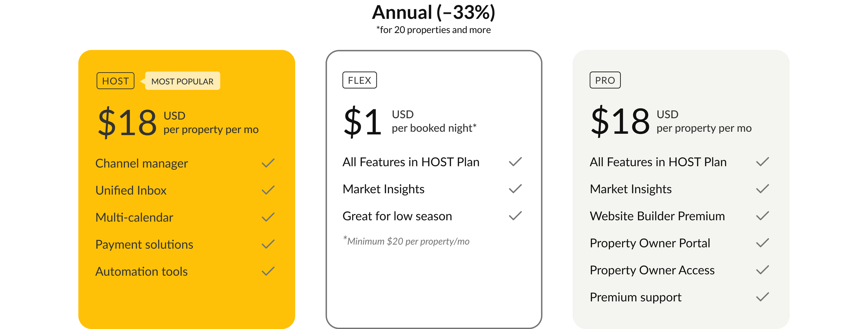Screen dimensions: 868x329
Task: Click the MOST POPULAR tag
Action: click(182, 81)
